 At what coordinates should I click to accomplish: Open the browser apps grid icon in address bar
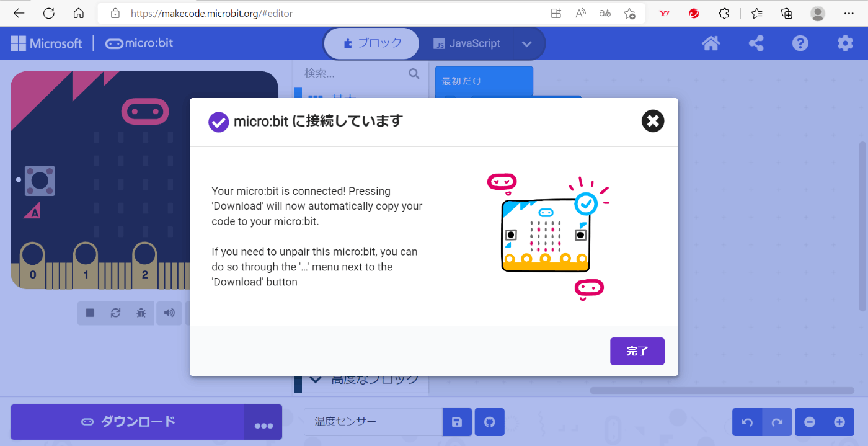556,13
